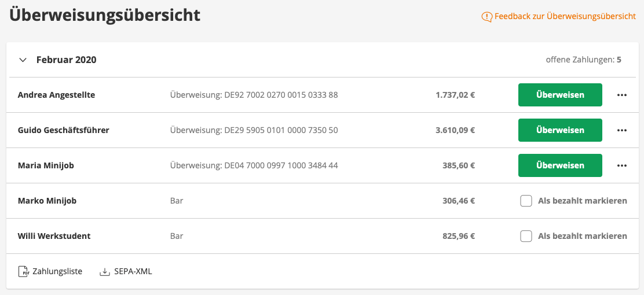Click the PDF Zahlungsliste icon
The image size is (644, 295).
tap(23, 271)
